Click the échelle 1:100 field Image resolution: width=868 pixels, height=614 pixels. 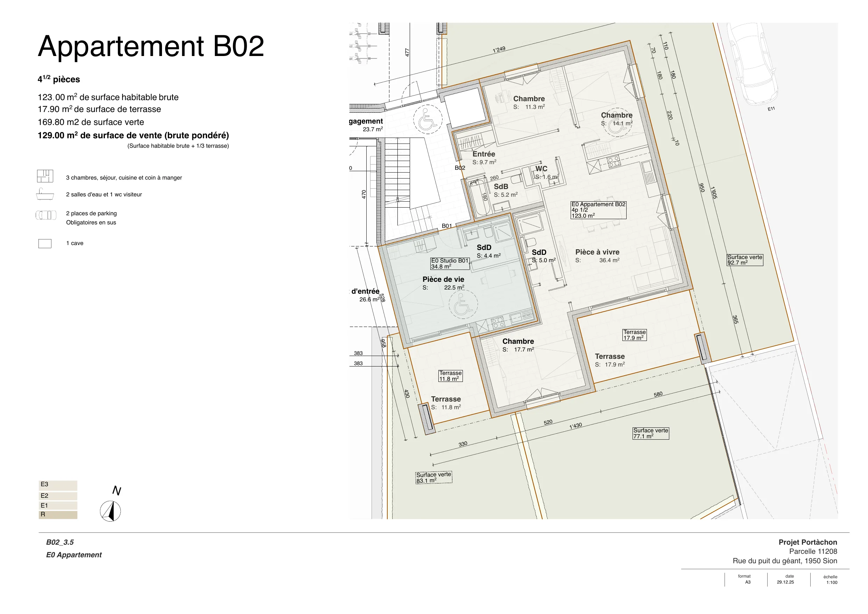pos(830,580)
